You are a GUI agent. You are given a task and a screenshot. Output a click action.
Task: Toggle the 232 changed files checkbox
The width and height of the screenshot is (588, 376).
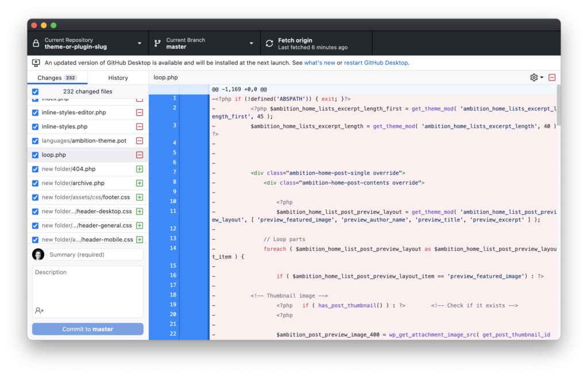35,91
